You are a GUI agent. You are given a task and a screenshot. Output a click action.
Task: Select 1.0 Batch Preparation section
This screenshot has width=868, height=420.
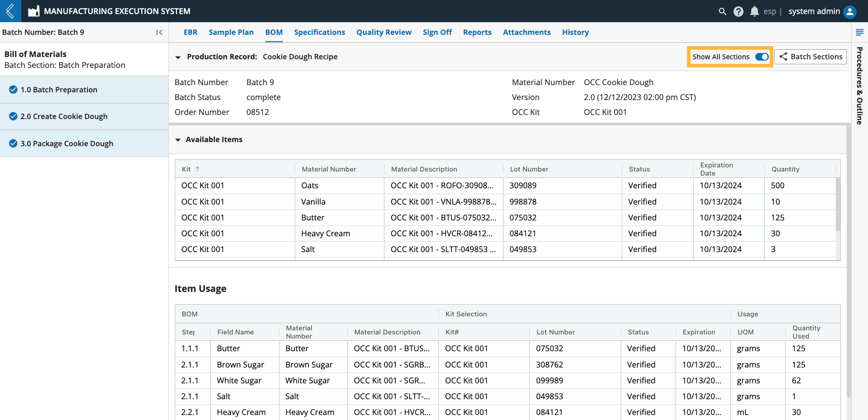pos(84,90)
